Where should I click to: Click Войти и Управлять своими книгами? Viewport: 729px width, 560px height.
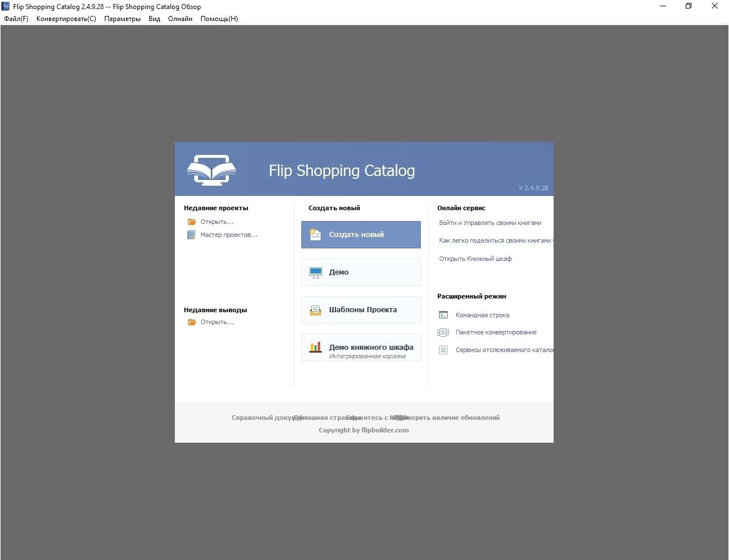point(490,223)
